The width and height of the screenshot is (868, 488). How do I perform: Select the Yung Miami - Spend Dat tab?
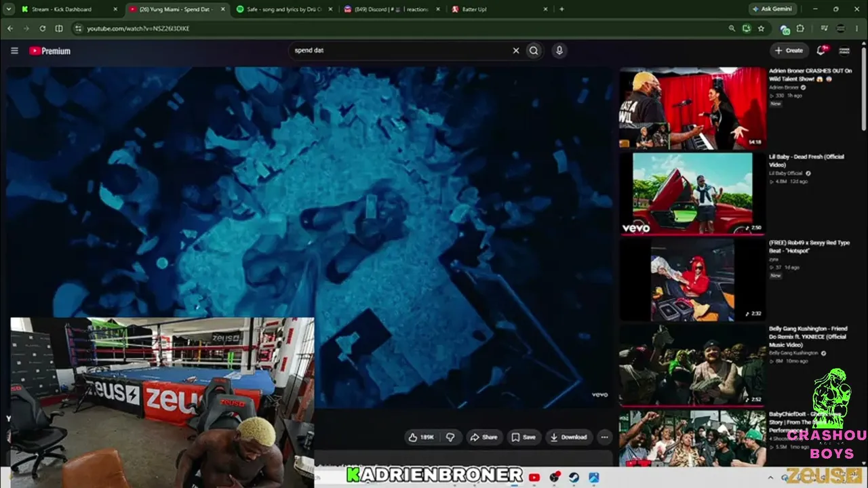click(175, 9)
